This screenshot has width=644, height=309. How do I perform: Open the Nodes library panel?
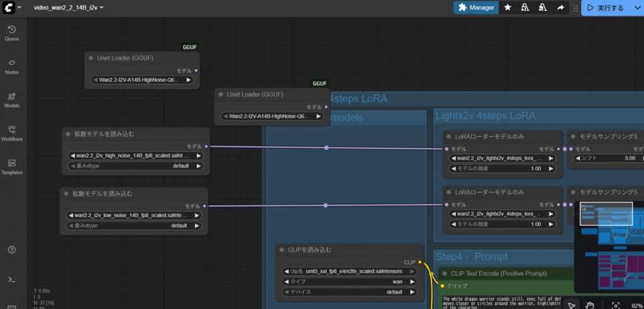point(12,67)
